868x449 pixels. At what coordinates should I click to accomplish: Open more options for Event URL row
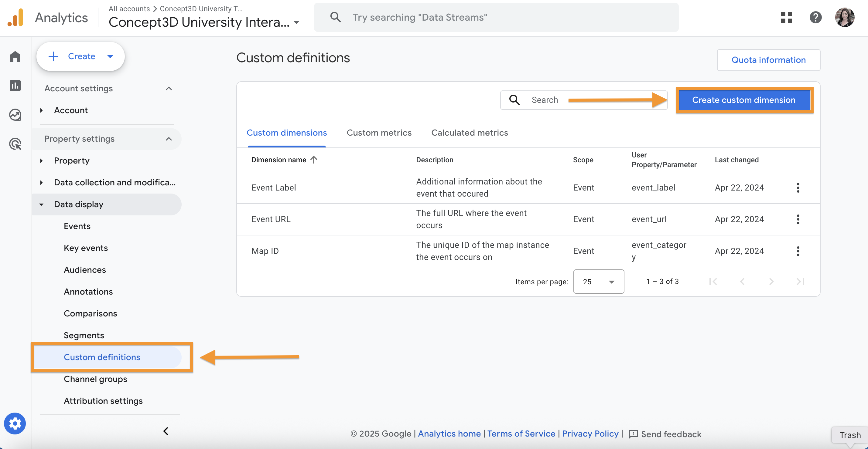click(798, 219)
